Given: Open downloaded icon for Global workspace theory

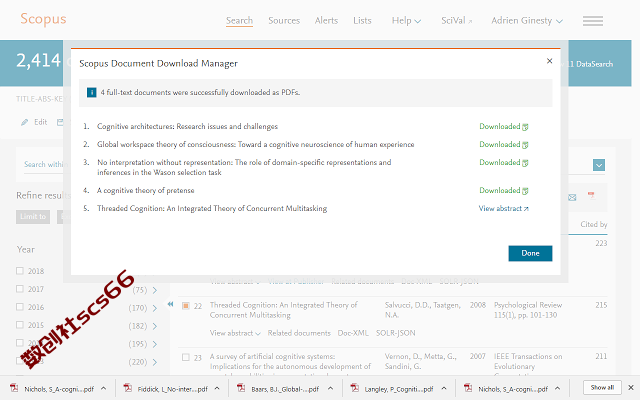Looking at the screenshot, I should pyautogui.click(x=525, y=145).
